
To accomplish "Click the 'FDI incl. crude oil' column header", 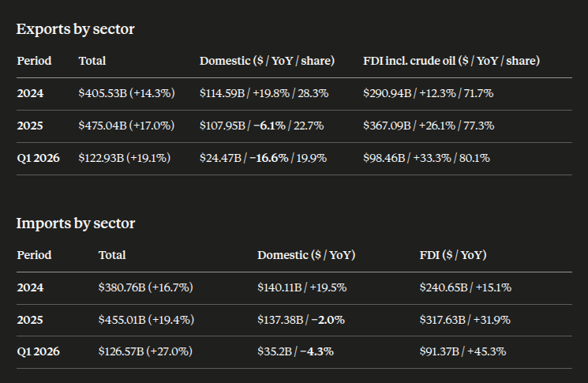I will pos(451,61).
